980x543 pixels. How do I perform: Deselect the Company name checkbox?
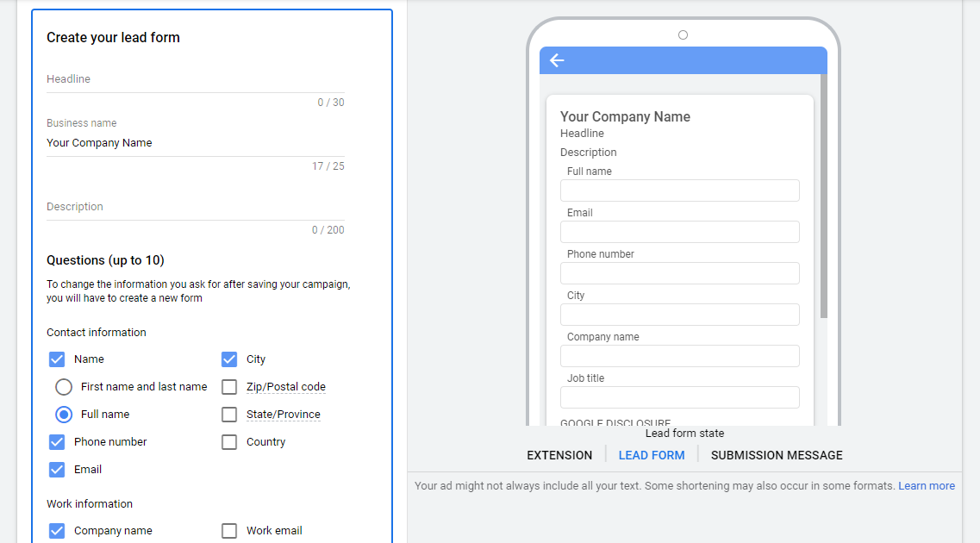pos(57,531)
